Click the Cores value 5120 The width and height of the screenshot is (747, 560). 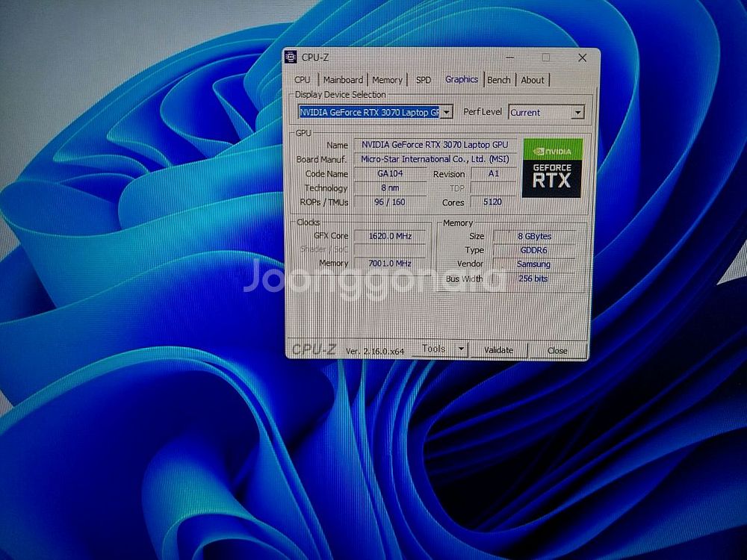(492, 202)
